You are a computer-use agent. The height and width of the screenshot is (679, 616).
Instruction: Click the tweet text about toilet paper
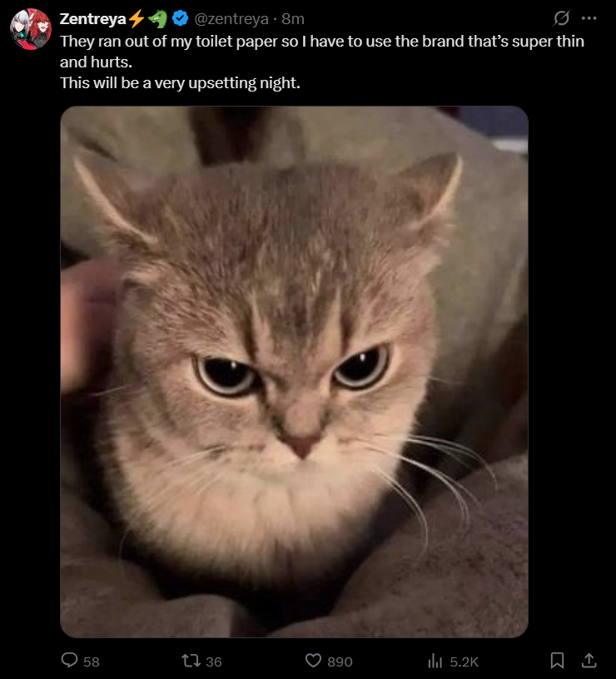(x=322, y=62)
